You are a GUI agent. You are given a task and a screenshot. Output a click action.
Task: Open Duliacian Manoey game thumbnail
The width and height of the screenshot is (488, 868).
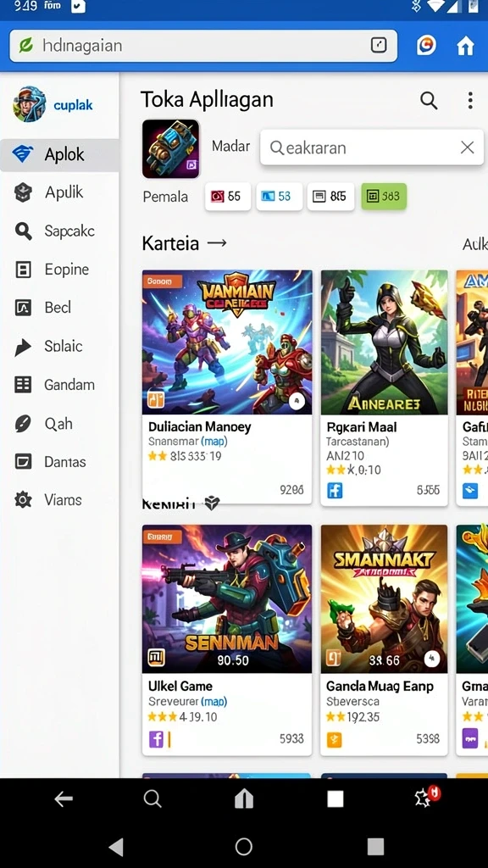(x=227, y=342)
